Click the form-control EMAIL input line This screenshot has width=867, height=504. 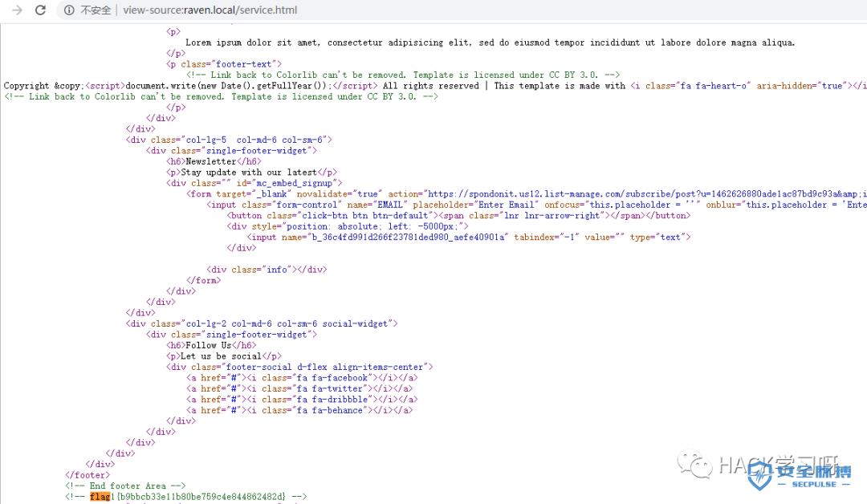(x=536, y=205)
